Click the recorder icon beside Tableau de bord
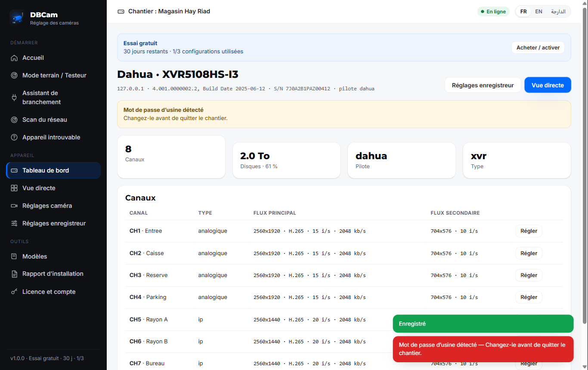Viewport: 588px width, 370px height. [x=14, y=171]
